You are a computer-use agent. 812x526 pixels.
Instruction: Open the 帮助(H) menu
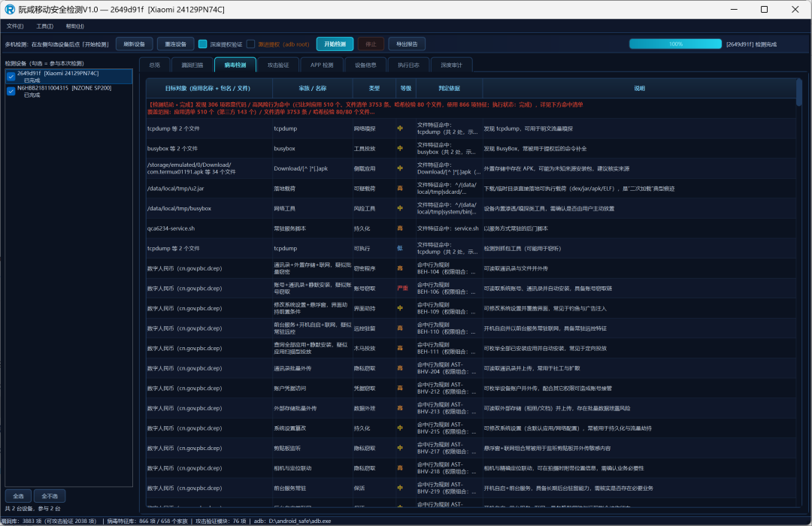click(74, 26)
